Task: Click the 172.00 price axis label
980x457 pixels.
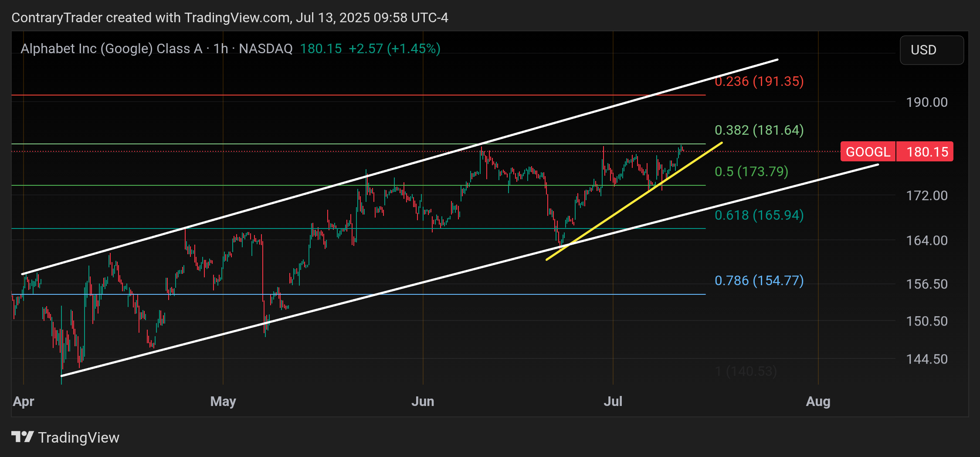Action: (927, 196)
